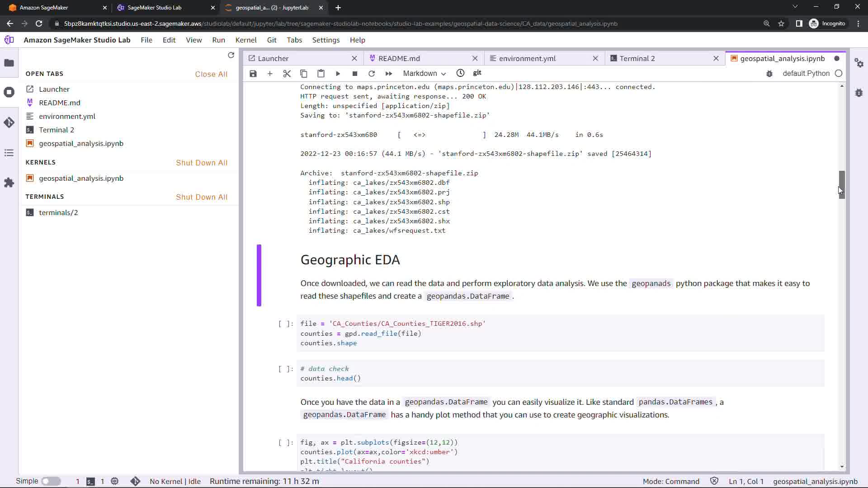This screenshot has width=868, height=488.
Task: Run the selected cell with the play icon
Action: [338, 74]
